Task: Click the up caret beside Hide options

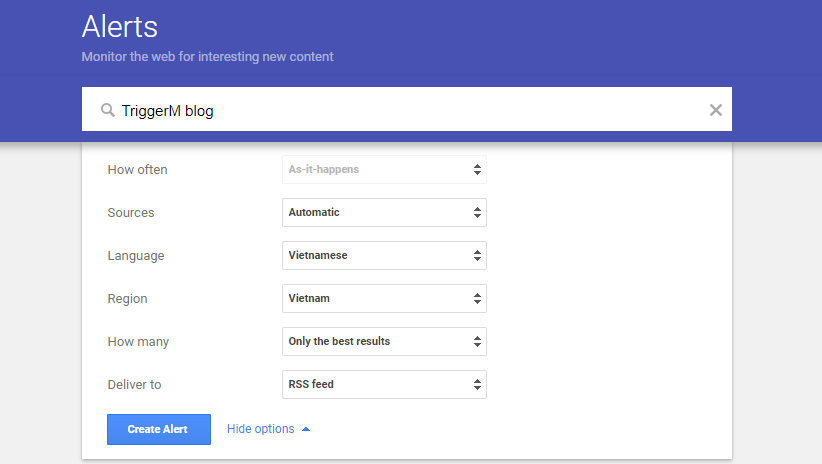Action: pyautogui.click(x=306, y=429)
